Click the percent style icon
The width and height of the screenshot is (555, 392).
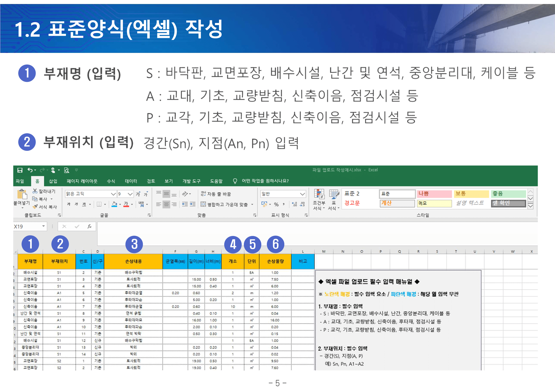276,205
